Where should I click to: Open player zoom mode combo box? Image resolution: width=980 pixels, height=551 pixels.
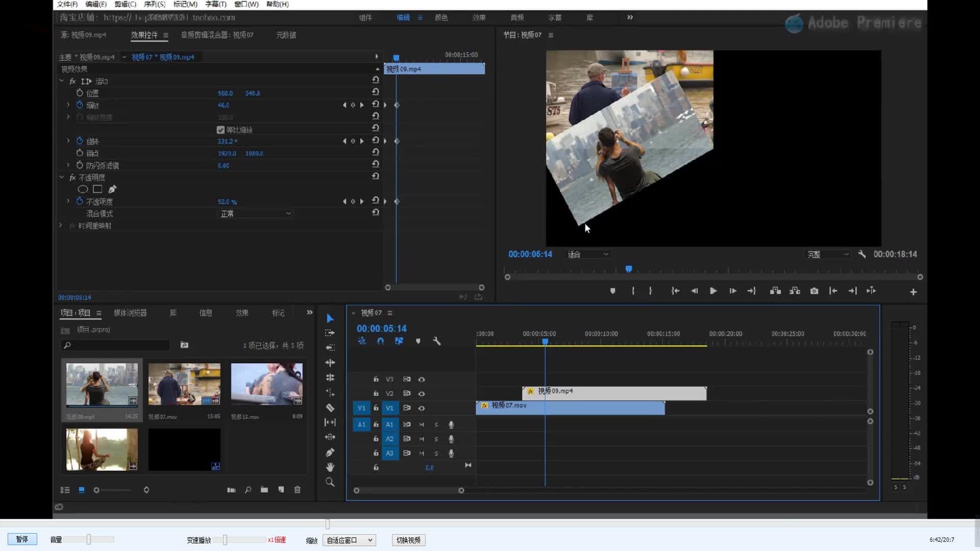349,540
